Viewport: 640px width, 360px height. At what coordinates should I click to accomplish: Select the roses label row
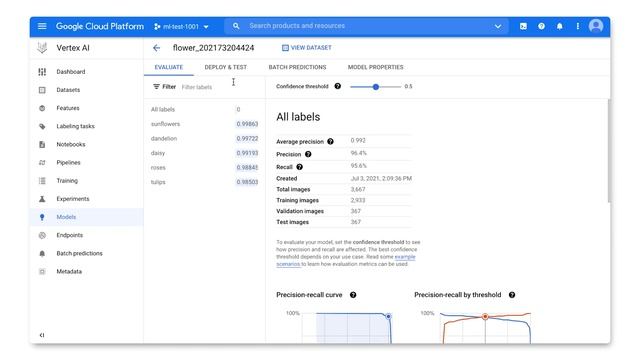click(204, 168)
